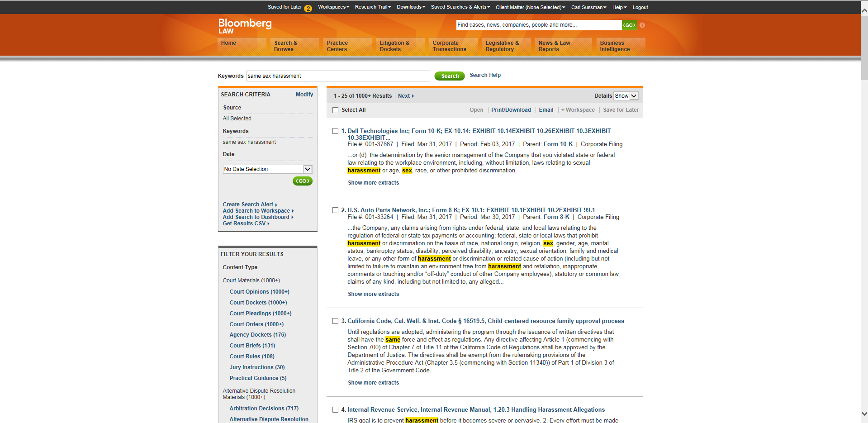The image size is (868, 423).
Task: Open the No Date Selection dropdown
Action: 267,169
